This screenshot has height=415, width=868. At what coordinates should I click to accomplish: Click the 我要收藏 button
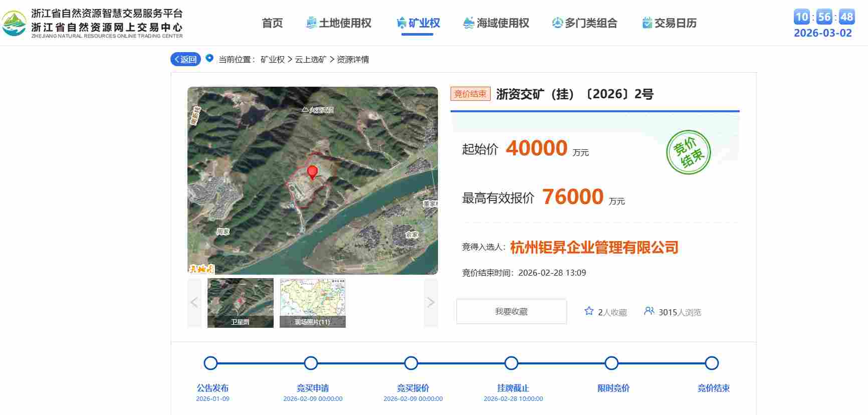512,311
